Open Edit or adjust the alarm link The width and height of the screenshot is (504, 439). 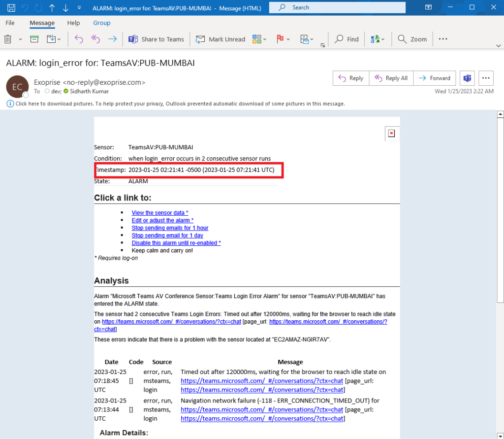pos(162,220)
